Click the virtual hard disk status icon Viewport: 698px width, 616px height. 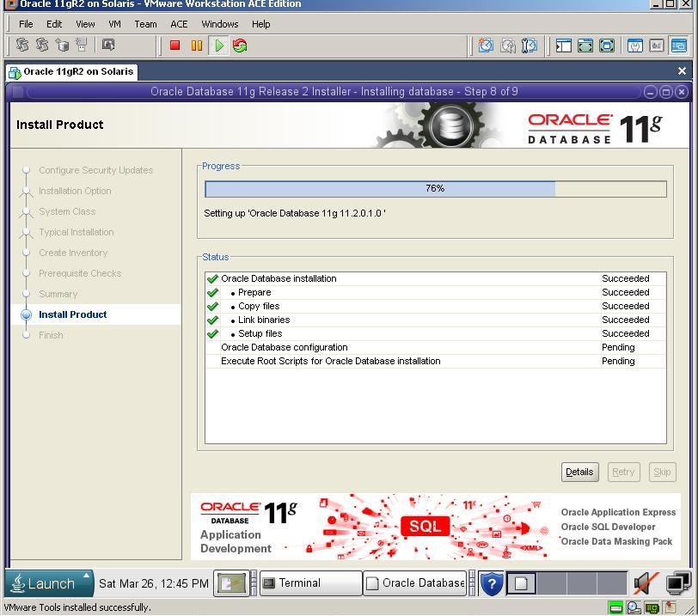coord(615,607)
